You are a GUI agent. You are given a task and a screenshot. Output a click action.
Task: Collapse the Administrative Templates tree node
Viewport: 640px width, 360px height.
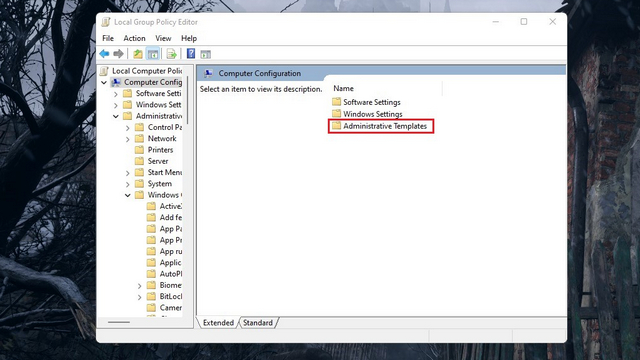[116, 116]
